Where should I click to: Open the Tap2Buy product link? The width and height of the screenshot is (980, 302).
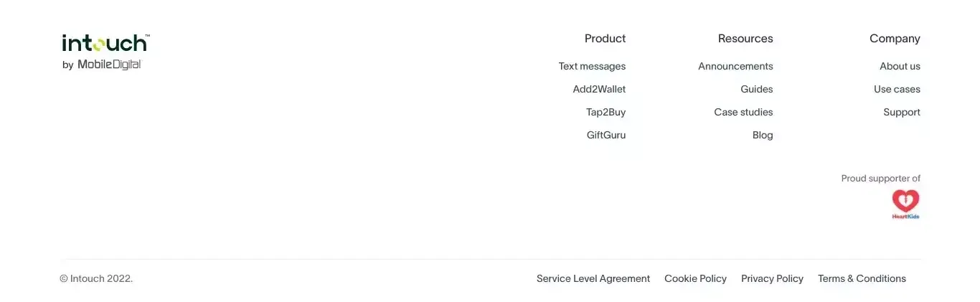point(606,112)
